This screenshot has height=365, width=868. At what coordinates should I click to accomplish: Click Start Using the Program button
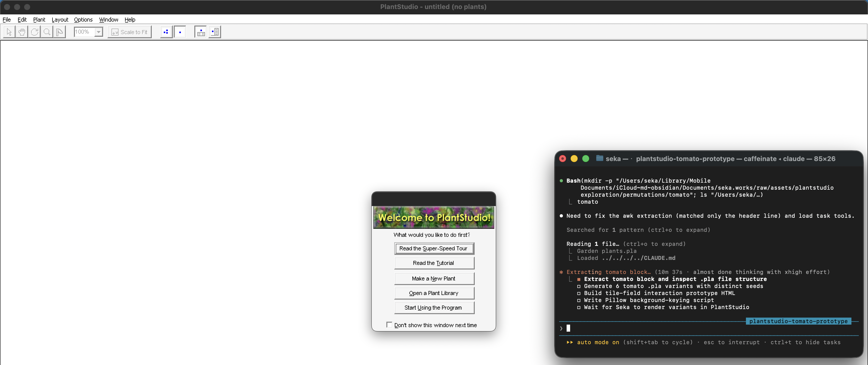[x=434, y=308]
